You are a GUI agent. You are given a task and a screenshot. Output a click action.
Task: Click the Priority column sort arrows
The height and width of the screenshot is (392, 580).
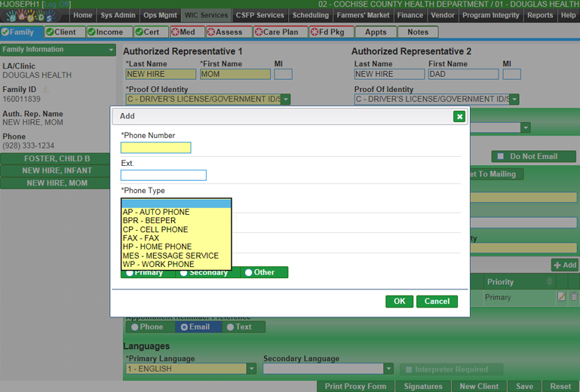click(549, 282)
